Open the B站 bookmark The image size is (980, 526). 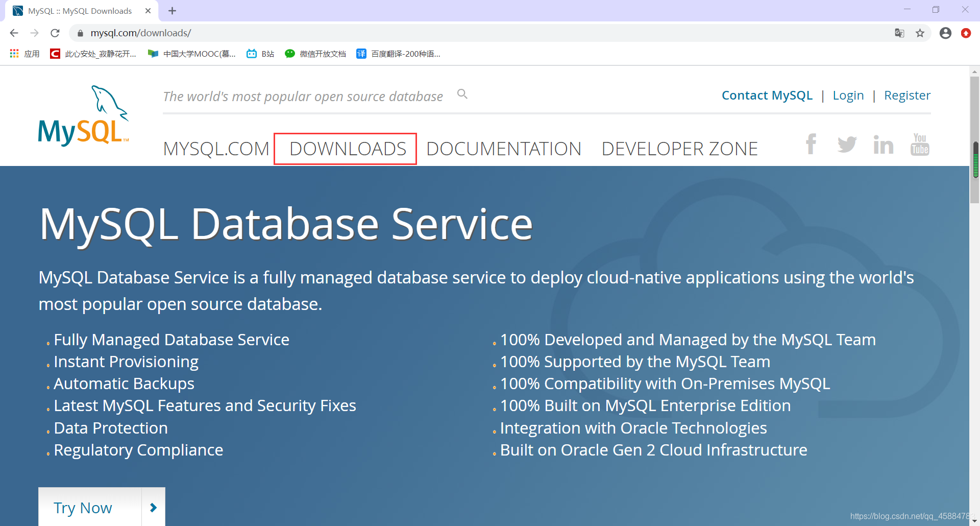pyautogui.click(x=260, y=54)
